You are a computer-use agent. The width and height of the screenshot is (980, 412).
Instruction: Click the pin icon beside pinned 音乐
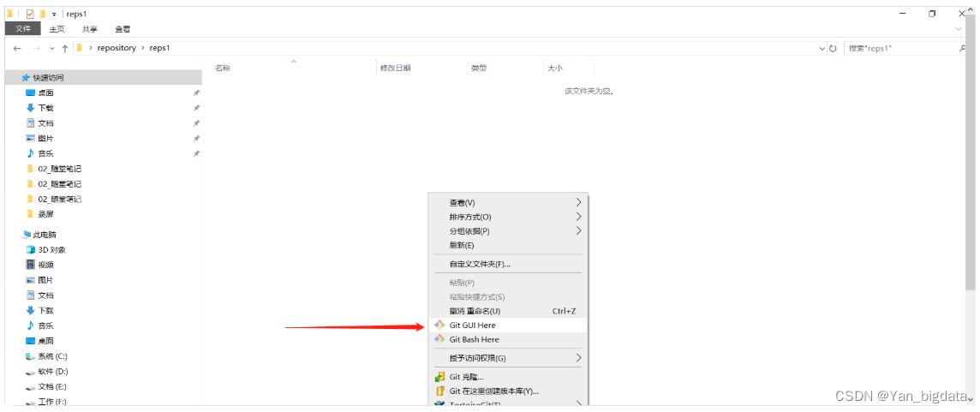point(196,153)
